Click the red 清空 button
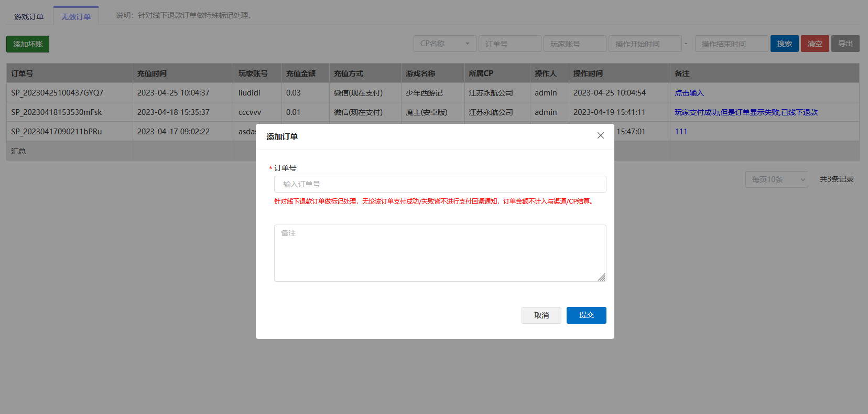The width and height of the screenshot is (868, 414). pyautogui.click(x=815, y=44)
